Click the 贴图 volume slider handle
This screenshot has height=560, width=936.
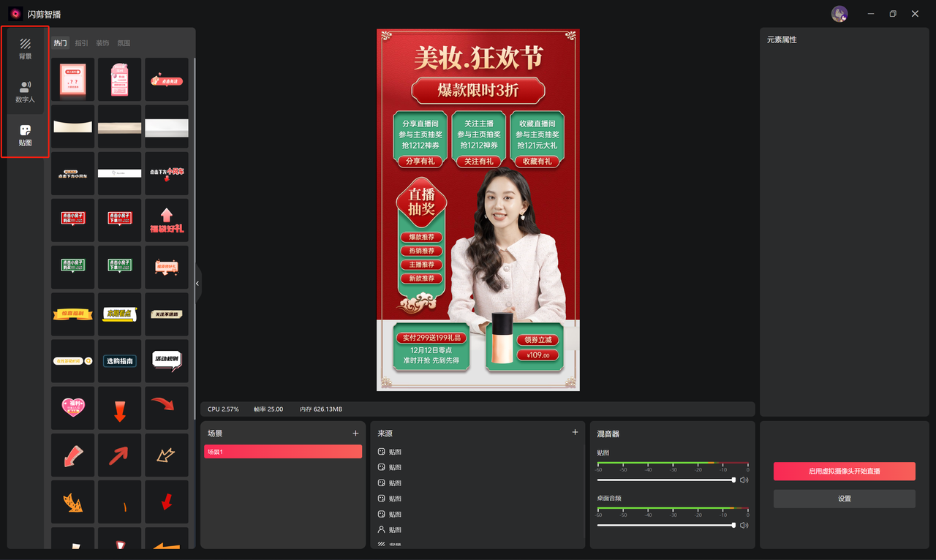click(733, 480)
